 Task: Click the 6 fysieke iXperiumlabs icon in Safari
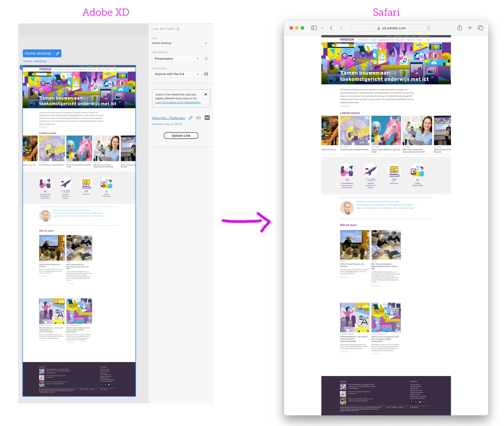tap(417, 170)
